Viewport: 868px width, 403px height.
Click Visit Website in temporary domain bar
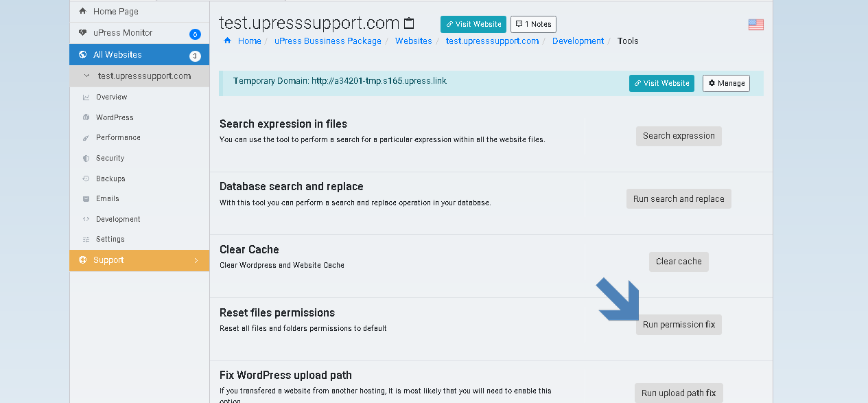[x=661, y=83]
